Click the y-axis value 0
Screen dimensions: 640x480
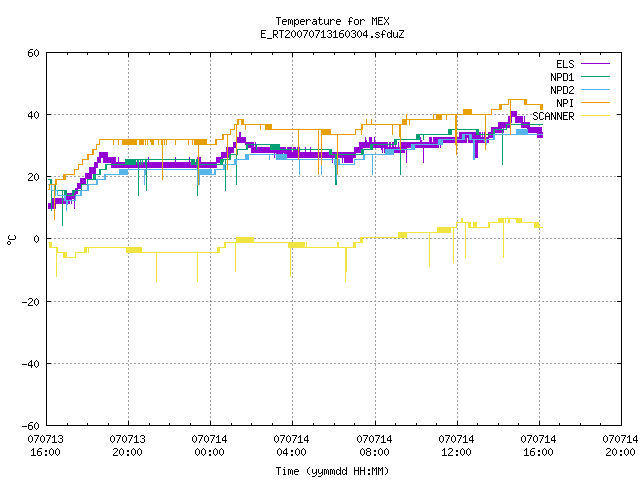[x=37, y=239]
